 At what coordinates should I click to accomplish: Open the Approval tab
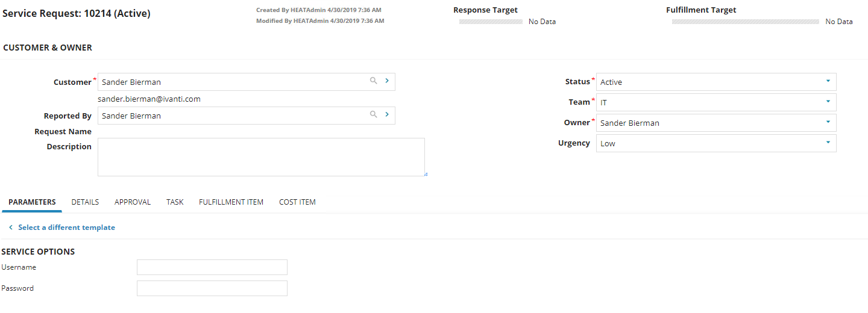pyautogui.click(x=133, y=202)
